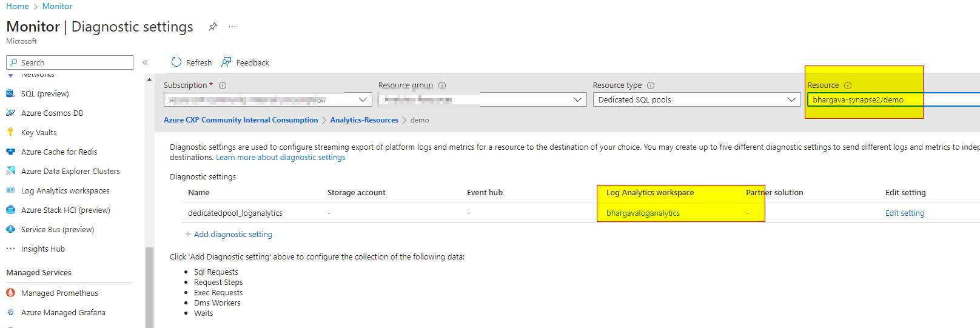Open the ellipsis more options near title
The height and width of the screenshot is (328, 980).
click(x=232, y=27)
